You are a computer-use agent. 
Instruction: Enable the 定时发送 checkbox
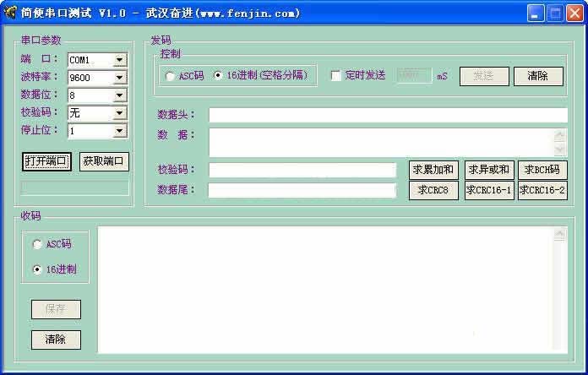(335, 75)
